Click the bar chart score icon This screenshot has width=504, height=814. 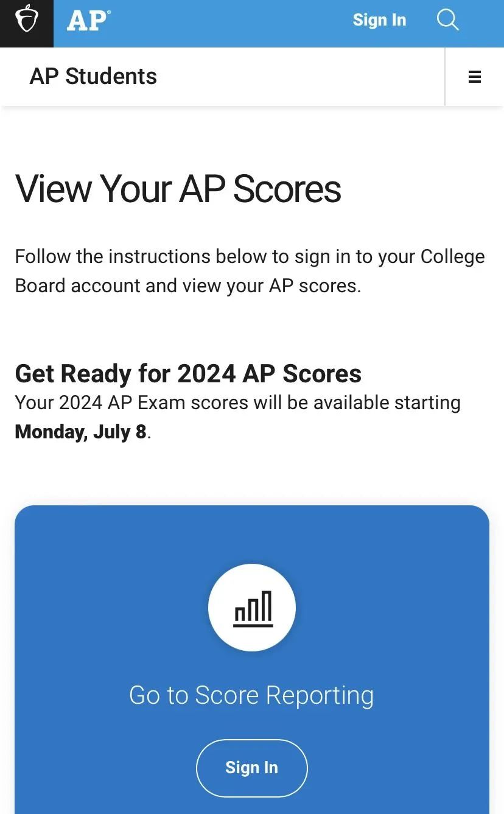(x=253, y=608)
